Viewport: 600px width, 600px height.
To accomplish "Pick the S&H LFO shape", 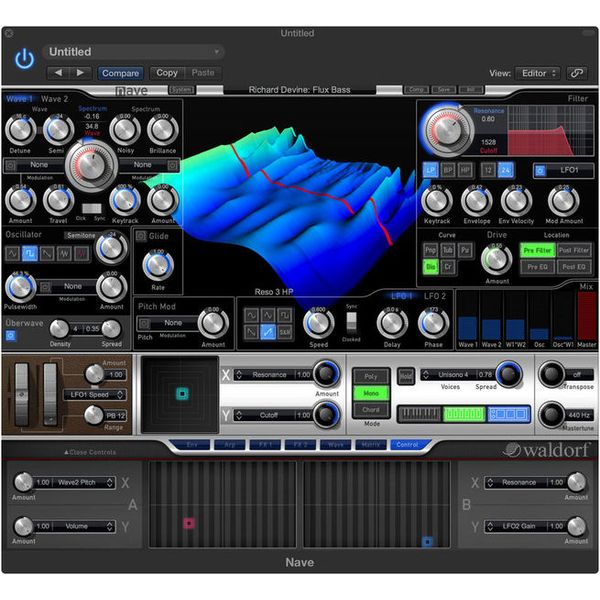I will coord(286,331).
